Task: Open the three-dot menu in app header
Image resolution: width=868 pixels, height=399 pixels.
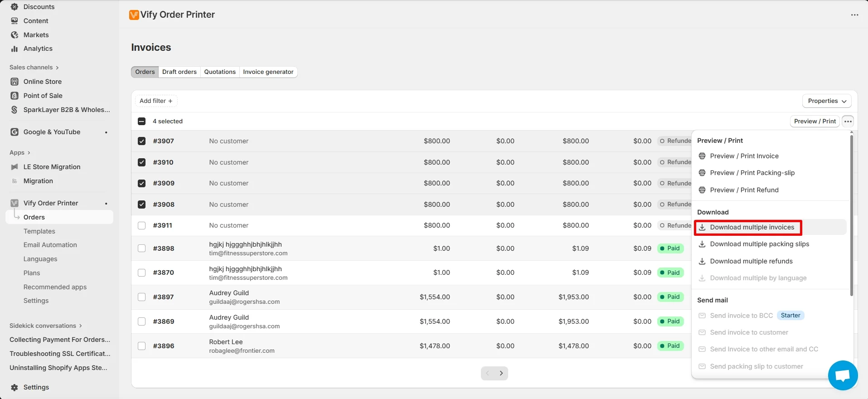Action: (x=854, y=15)
